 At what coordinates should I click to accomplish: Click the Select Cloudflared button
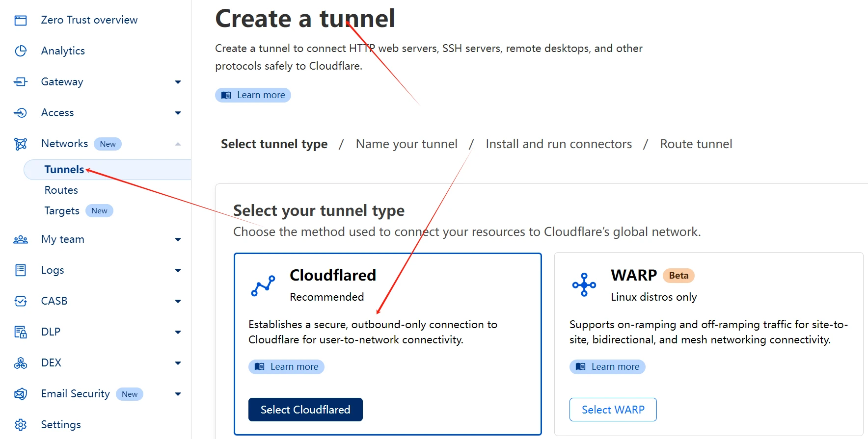[x=305, y=410]
